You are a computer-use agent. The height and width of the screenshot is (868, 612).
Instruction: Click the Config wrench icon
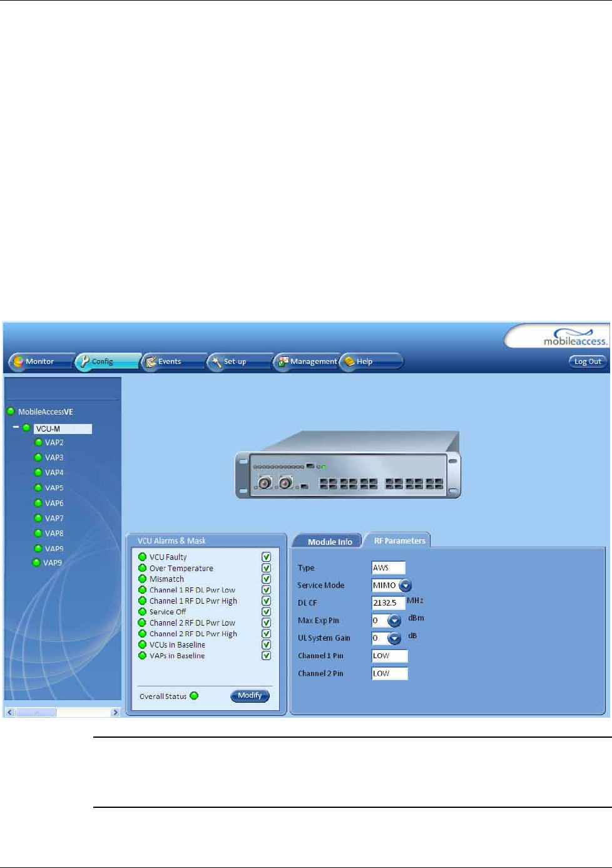pyautogui.click(x=84, y=361)
